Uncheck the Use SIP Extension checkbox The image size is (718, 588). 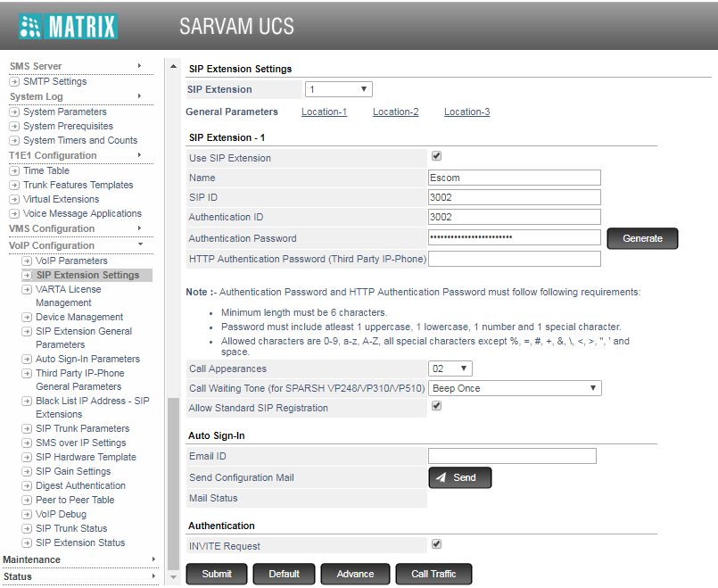(436, 156)
